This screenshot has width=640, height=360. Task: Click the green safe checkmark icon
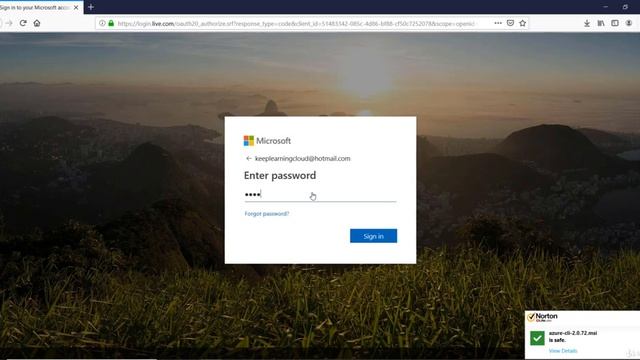[x=537, y=338]
